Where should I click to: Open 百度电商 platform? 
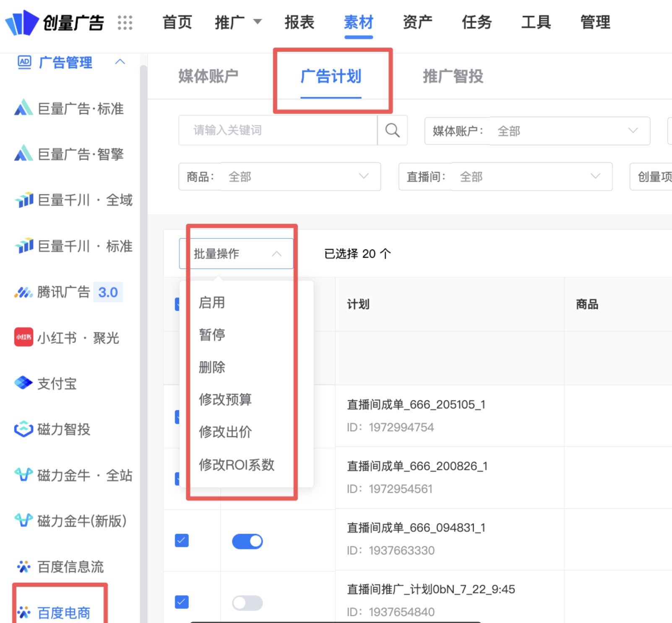(x=54, y=613)
